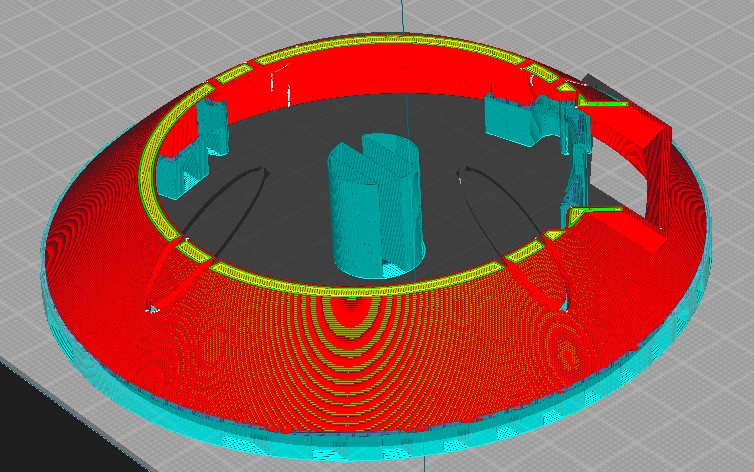Click the central cyan cylindrical support structure
754x472 pixels.
point(376,207)
